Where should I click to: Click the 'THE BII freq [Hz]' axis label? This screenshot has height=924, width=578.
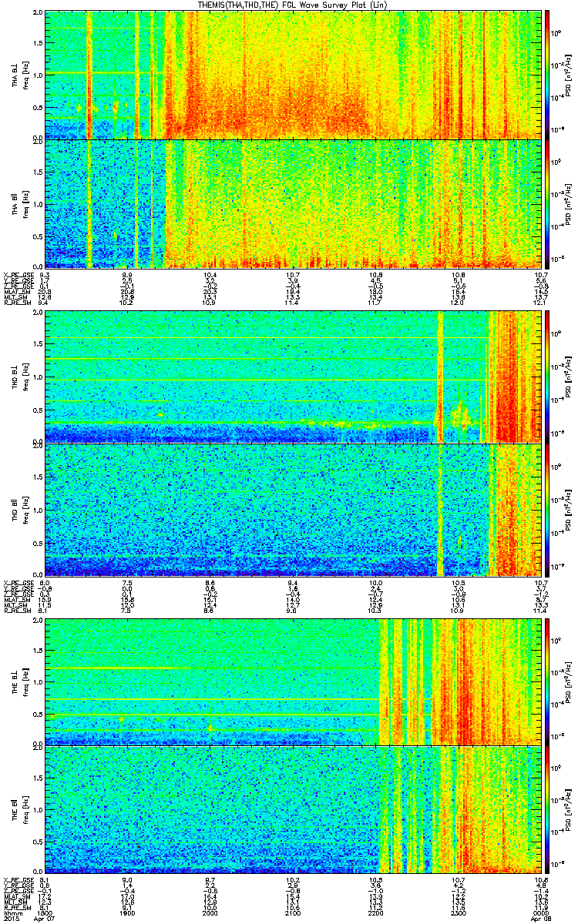click(20, 809)
